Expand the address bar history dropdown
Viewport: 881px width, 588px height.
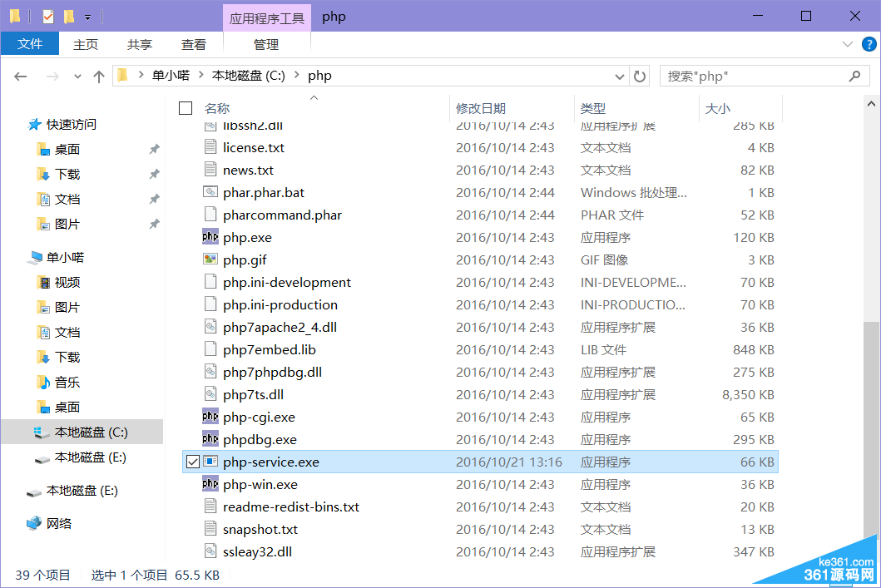pos(619,77)
